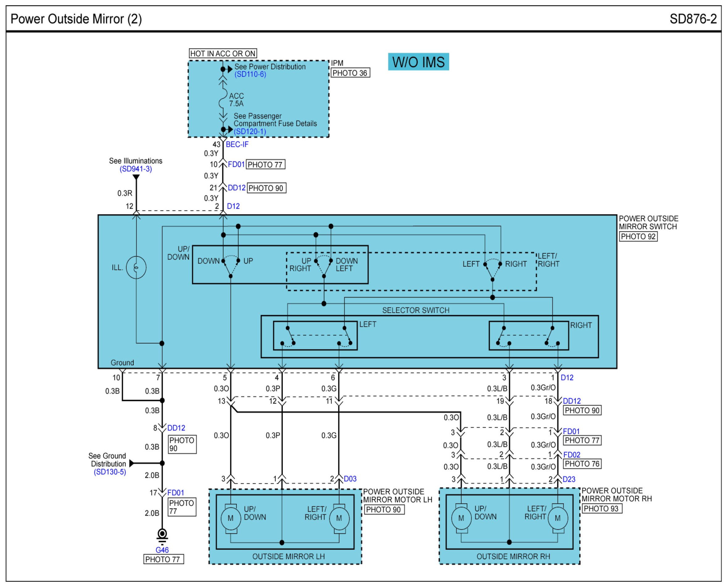Click the W/O IMS label
Screen dimensions: 728x587
(x=418, y=62)
